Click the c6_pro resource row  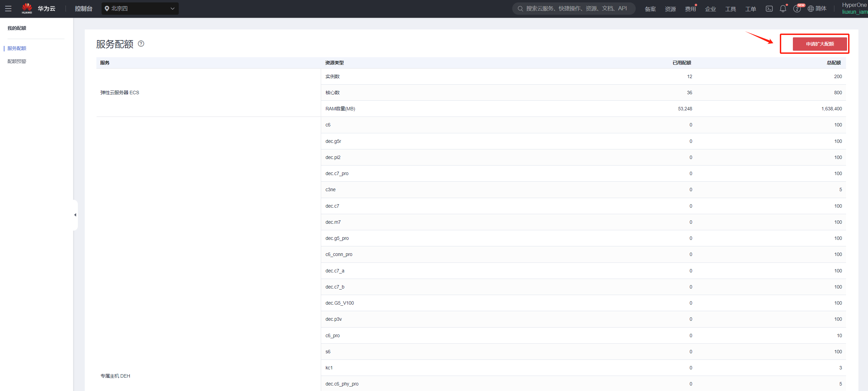(583, 335)
